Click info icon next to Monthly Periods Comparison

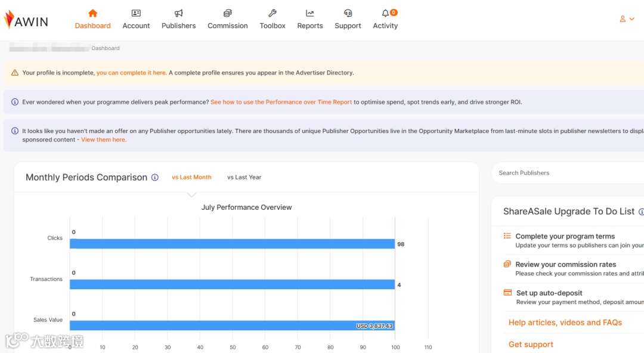(155, 178)
